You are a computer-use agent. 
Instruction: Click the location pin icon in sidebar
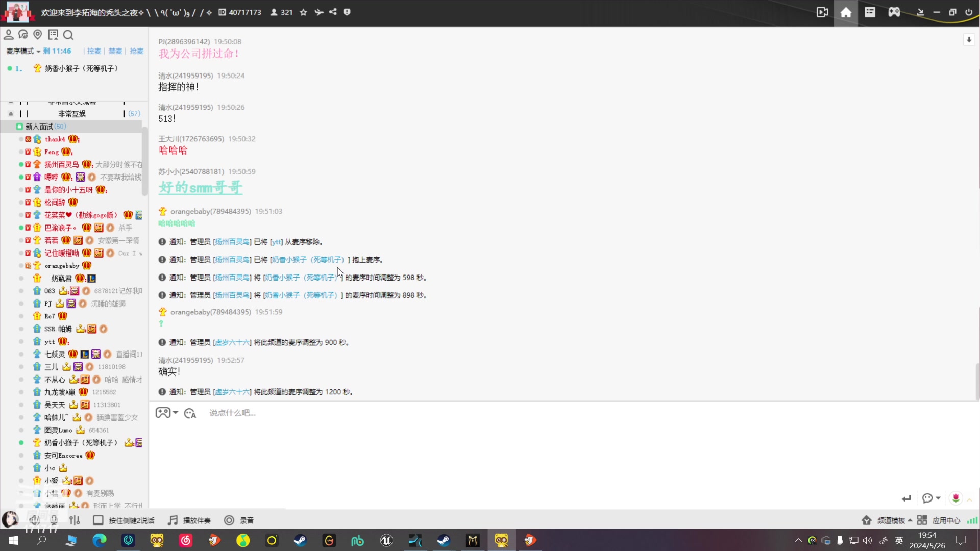pos(38,35)
